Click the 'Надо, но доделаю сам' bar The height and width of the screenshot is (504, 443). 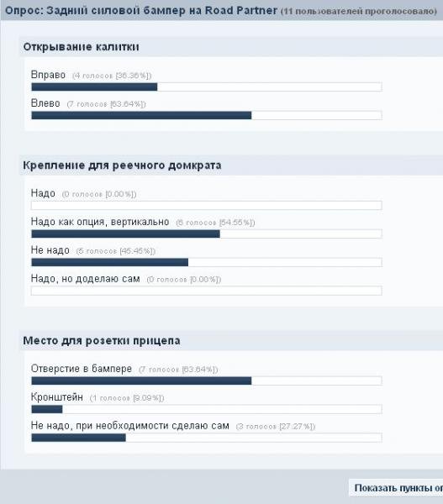tap(207, 291)
